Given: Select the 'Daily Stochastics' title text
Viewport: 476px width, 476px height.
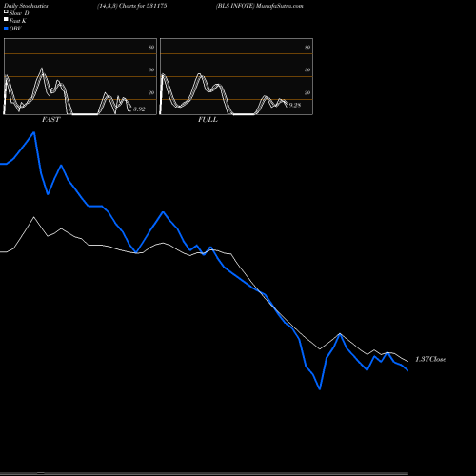Looking at the screenshot, I should (26, 6).
